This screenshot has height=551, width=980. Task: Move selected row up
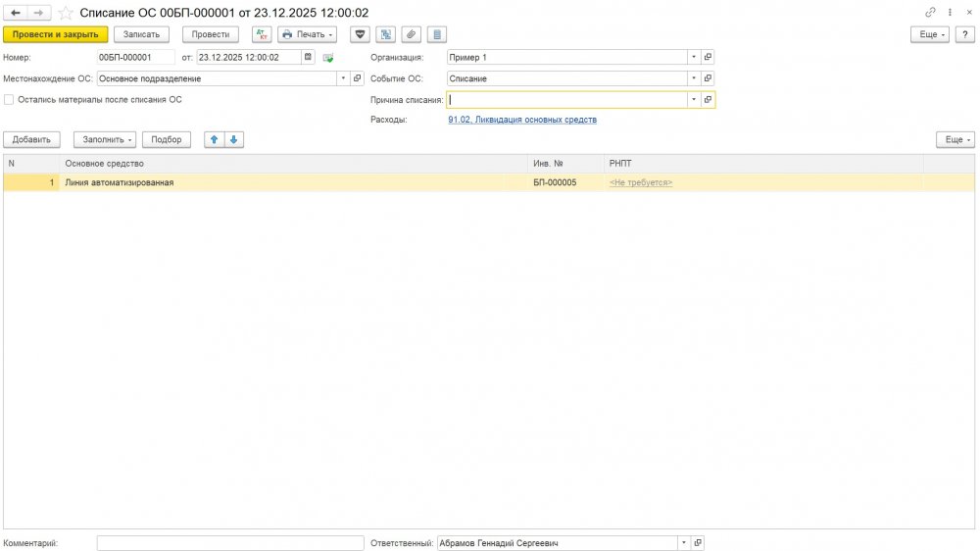pyautogui.click(x=214, y=139)
